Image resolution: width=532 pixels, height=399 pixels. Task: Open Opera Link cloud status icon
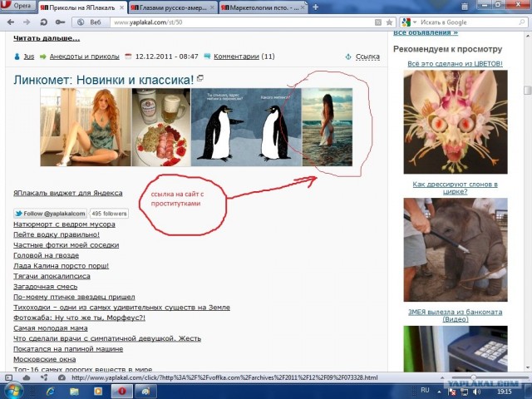[27, 377]
